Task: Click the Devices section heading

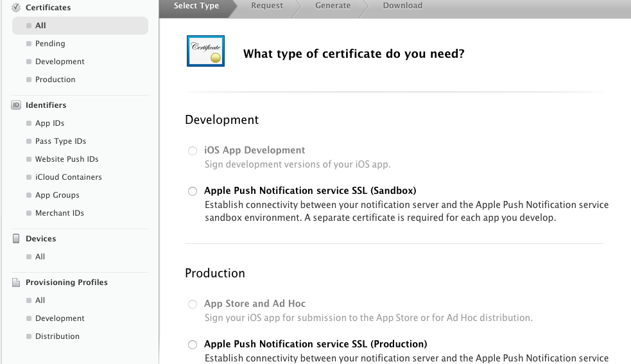Action: [x=40, y=238]
